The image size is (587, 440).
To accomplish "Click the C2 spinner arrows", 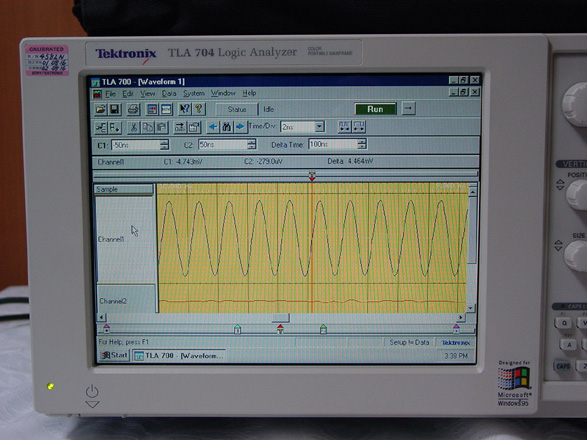I will (x=252, y=145).
